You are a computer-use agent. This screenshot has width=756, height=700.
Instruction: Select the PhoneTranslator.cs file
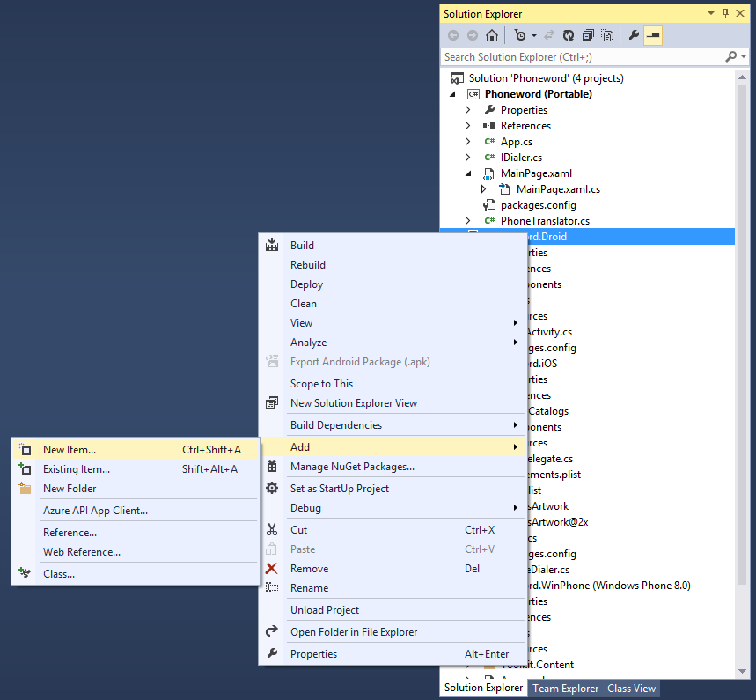[545, 221]
